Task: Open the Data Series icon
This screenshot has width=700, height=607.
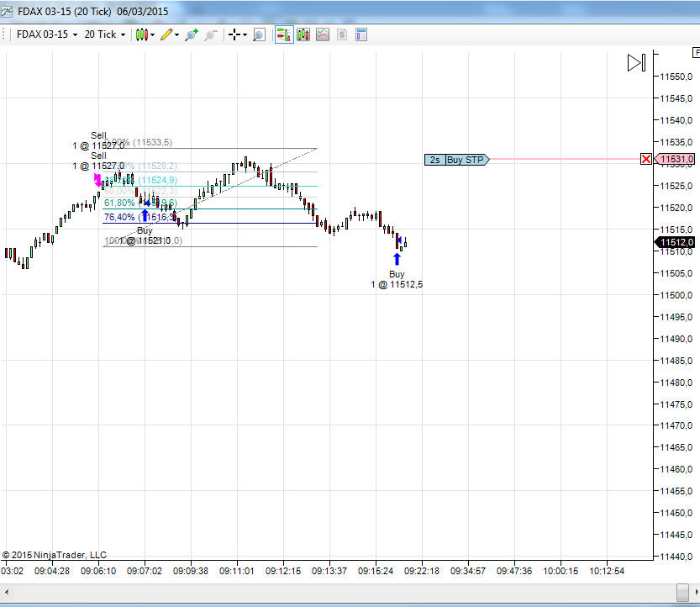Action: click(x=303, y=34)
